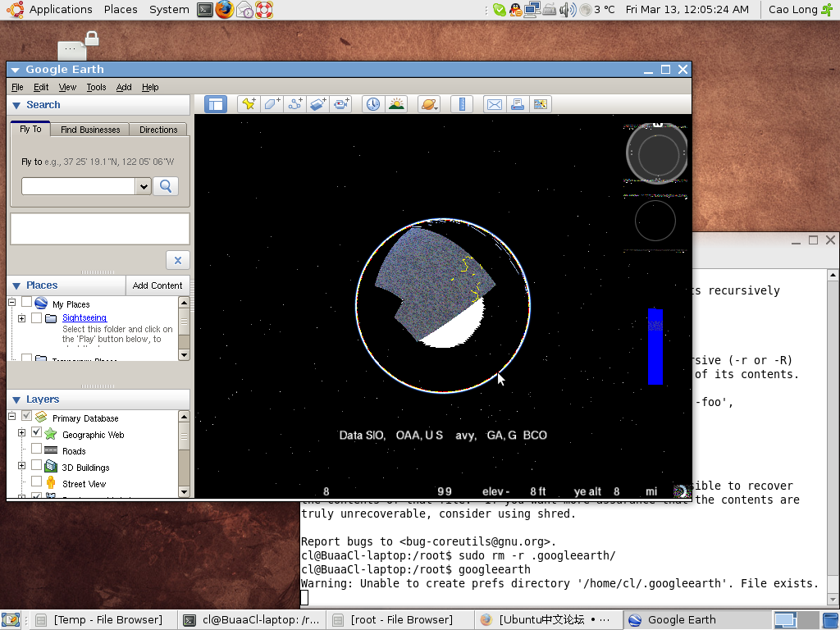Add a path from the toolbar
Screen dimensions: 840x630
pos(294,104)
